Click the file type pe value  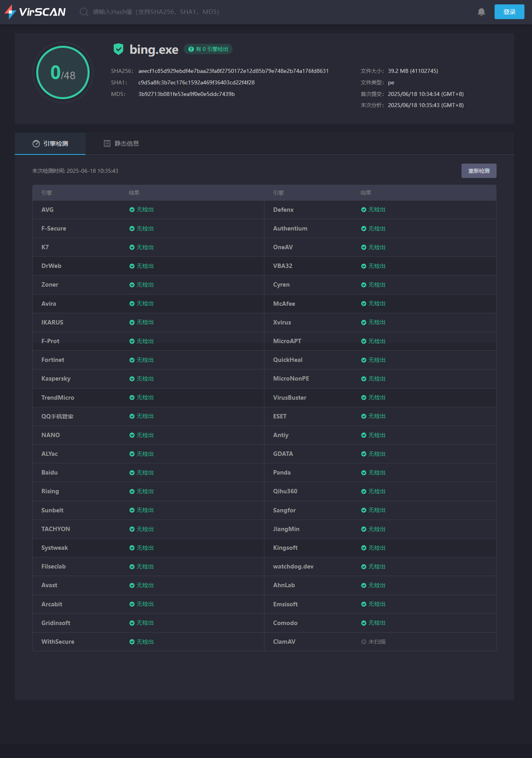click(391, 82)
